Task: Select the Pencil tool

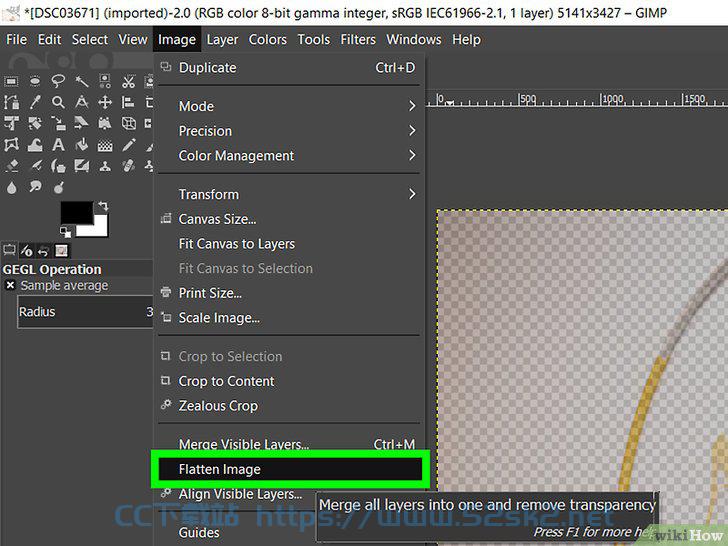Action: pos(129,145)
